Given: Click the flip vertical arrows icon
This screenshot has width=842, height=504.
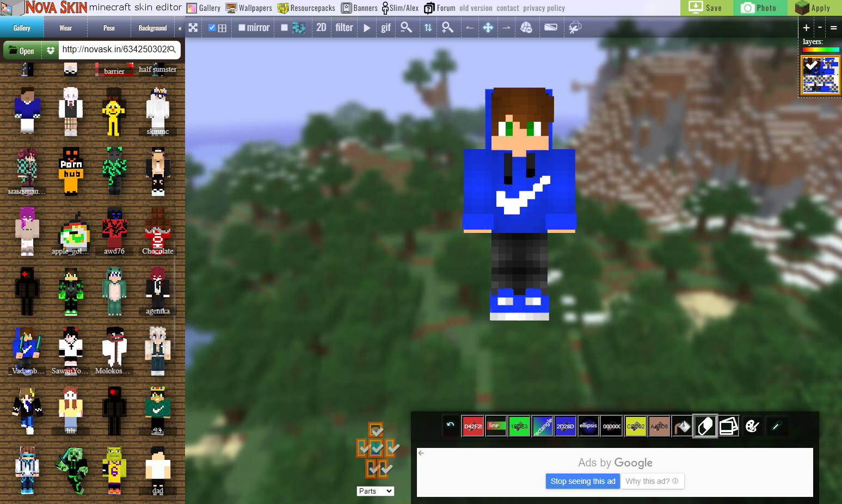Looking at the screenshot, I should click(x=428, y=28).
